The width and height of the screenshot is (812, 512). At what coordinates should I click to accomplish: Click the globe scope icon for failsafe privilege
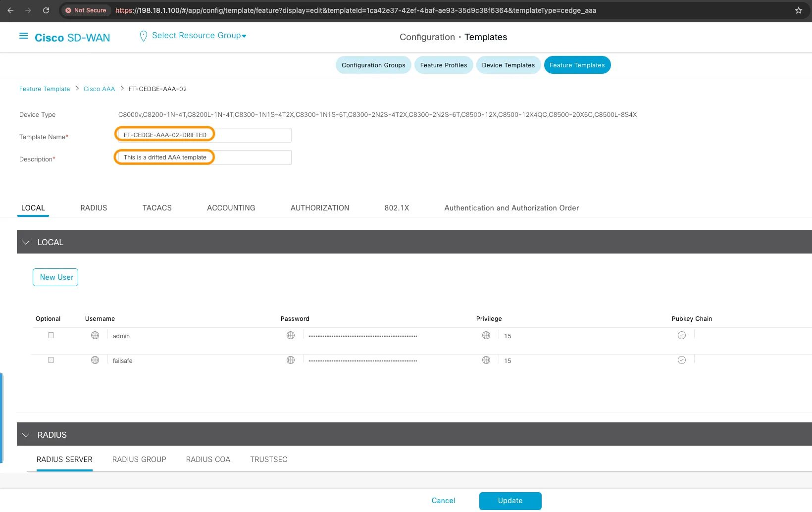tap(486, 360)
